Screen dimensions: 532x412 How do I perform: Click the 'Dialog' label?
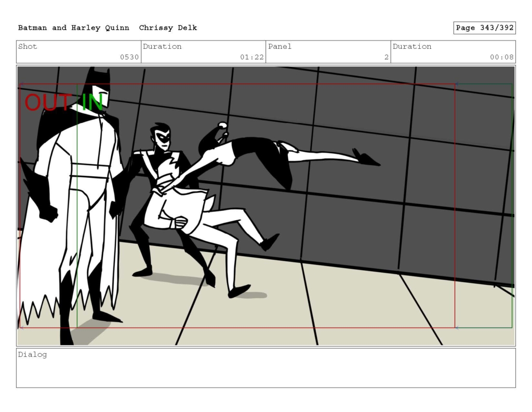pos(33,355)
